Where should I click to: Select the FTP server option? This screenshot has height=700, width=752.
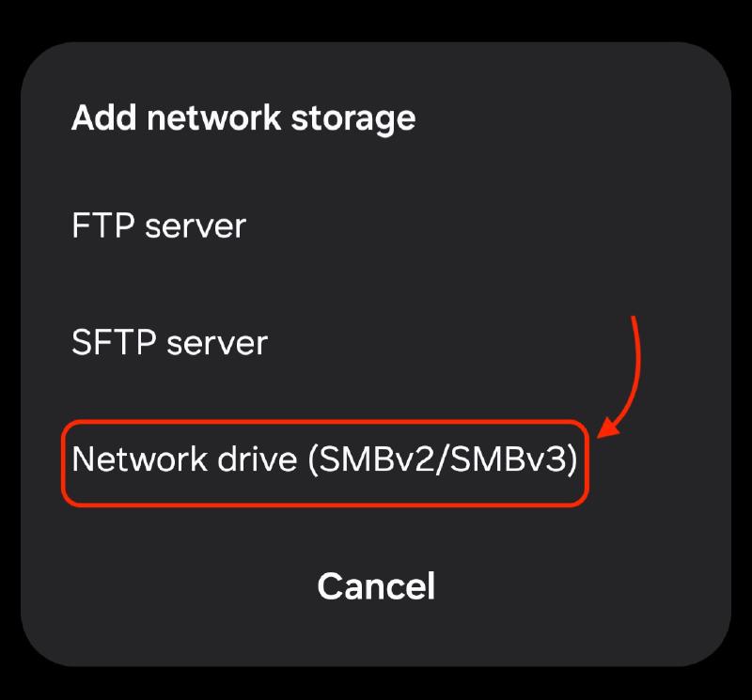pos(159,226)
